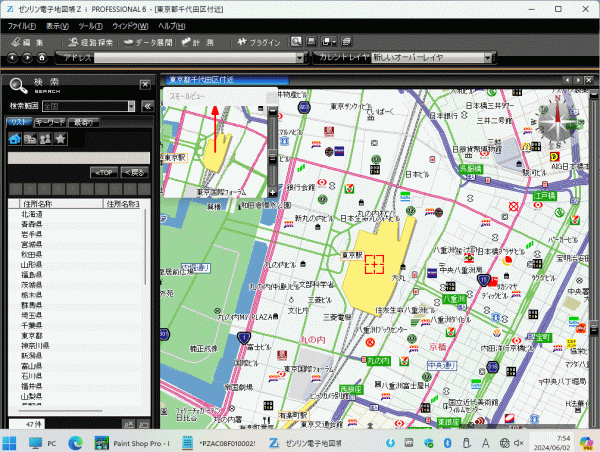The width and height of the screenshot is (600, 452).
Task: Select 埼玉県 in the address list
Action: coord(32,315)
